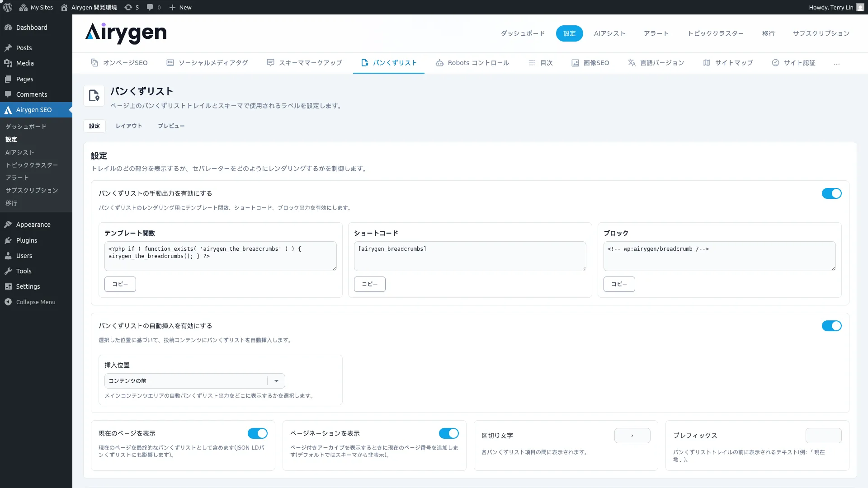Open the ダッシュボード top nav item

tap(523, 33)
